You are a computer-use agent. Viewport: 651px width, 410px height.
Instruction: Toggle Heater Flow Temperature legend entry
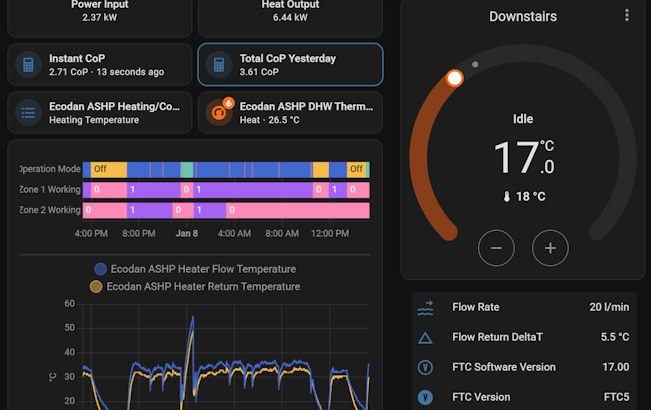coord(195,269)
